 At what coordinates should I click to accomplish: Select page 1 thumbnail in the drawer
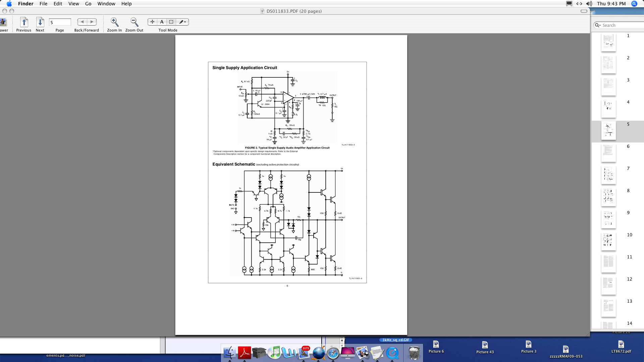pos(608,42)
